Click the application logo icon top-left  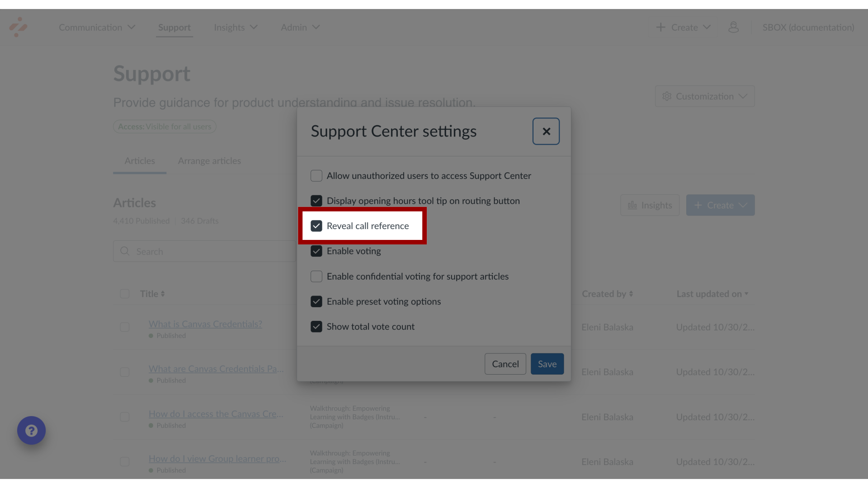pos(17,27)
